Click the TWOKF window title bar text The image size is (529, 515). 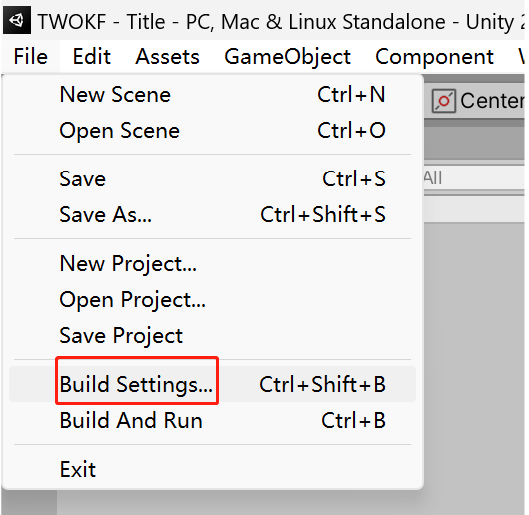click(x=281, y=22)
